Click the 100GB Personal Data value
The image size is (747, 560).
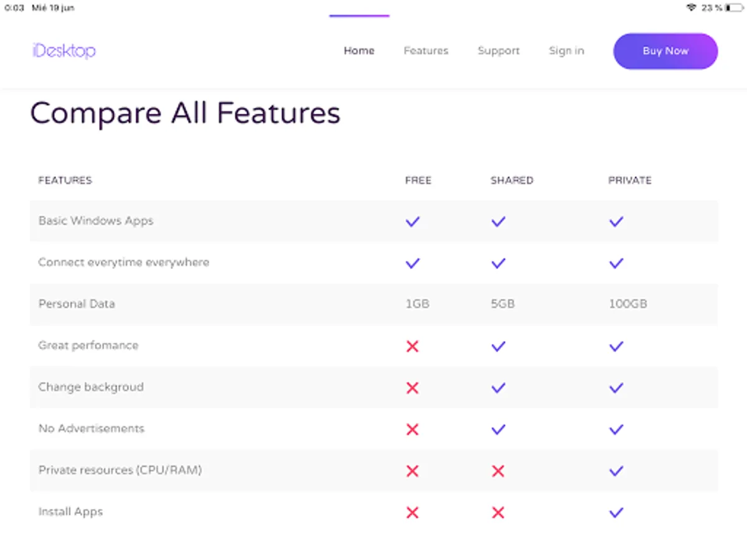627,304
